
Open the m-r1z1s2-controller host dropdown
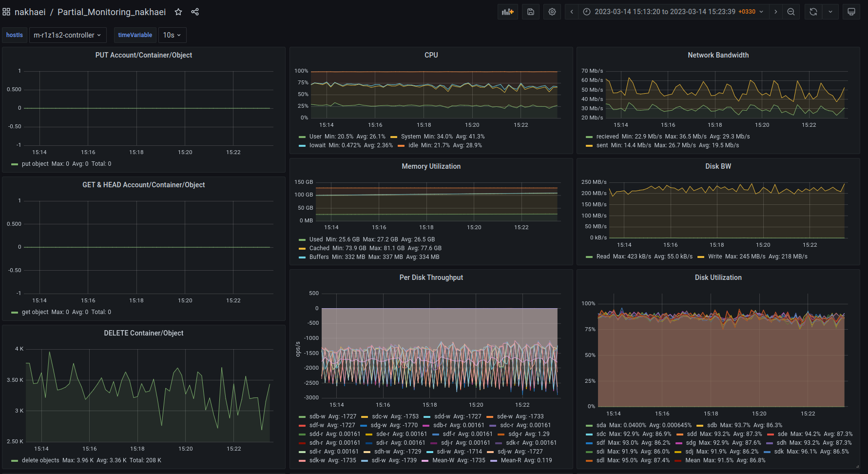67,35
